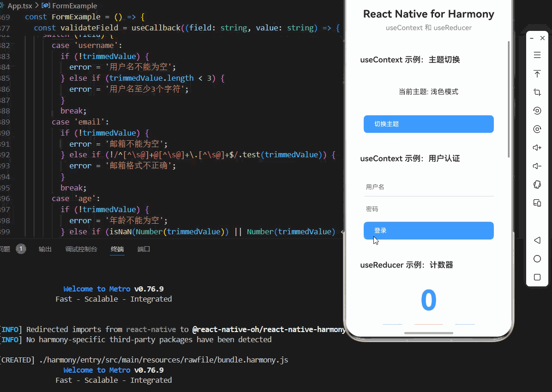
Task: Click code line '用户名不能为空'
Action: (122, 67)
